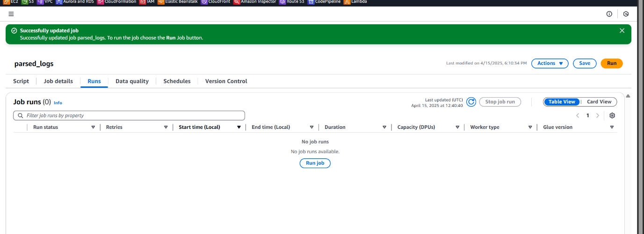Open the S3 service shortcut
This screenshot has height=234, width=644.
[x=28, y=2]
